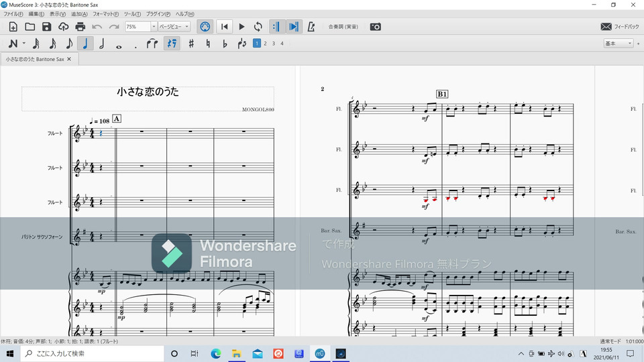Image resolution: width=644 pixels, height=362 pixels.
Task: Open File Explorer from taskbar
Action: [x=237, y=353]
